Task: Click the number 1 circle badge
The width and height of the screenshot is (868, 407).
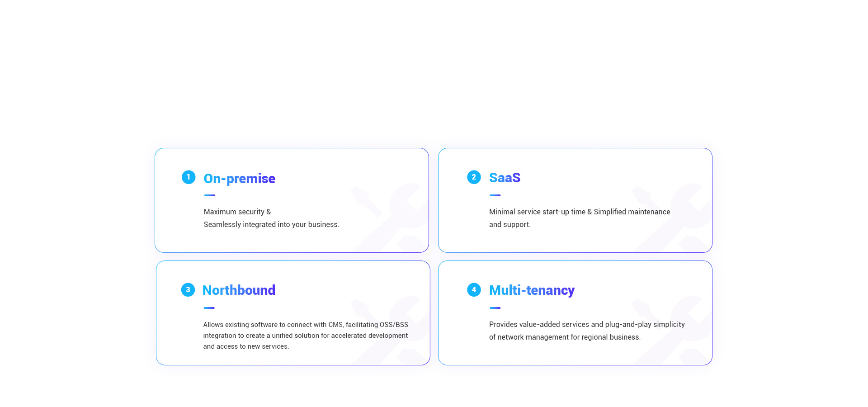Action: point(189,177)
